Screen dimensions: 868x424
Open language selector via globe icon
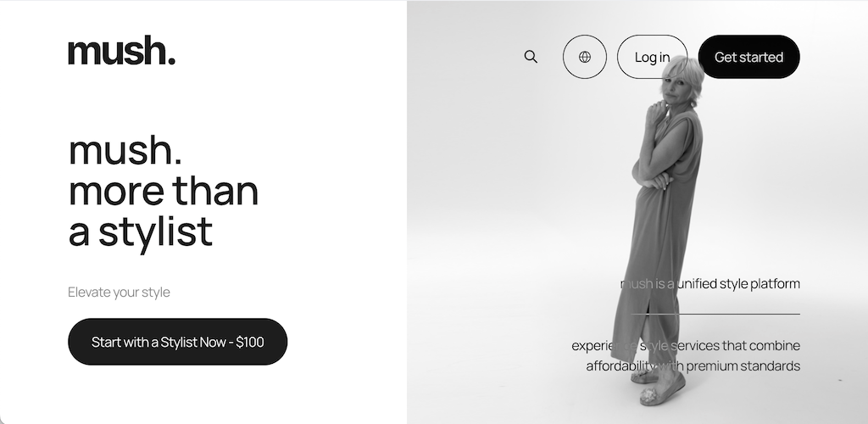point(585,57)
